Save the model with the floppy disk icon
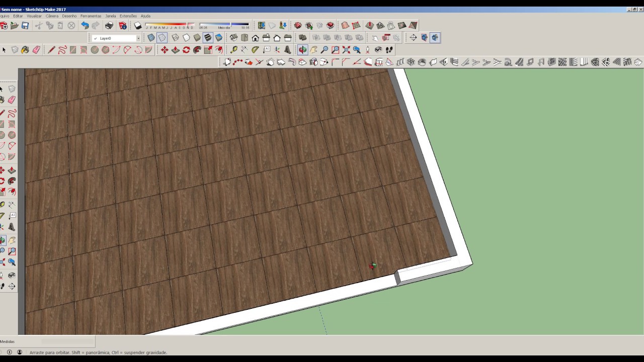Image resolution: width=644 pixels, height=362 pixels. [x=25, y=26]
